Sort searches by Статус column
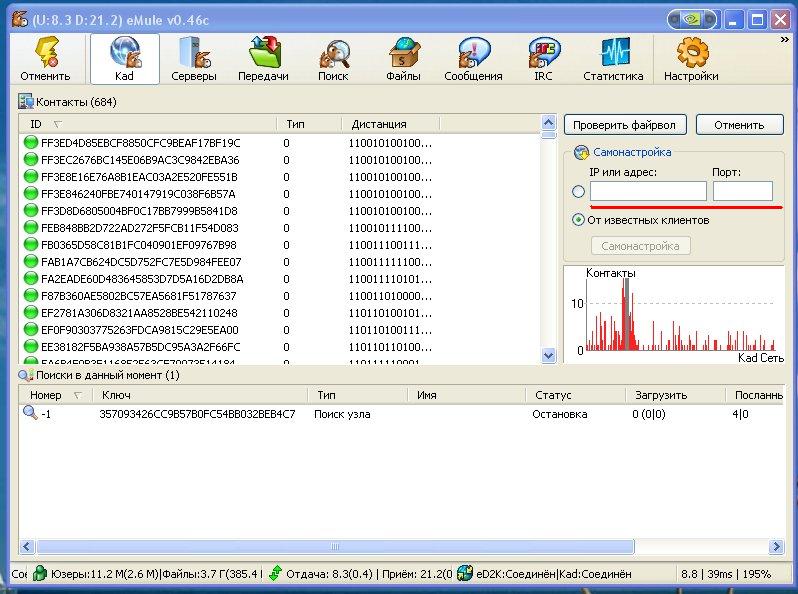Image resolution: width=798 pixels, height=594 pixels. point(576,395)
